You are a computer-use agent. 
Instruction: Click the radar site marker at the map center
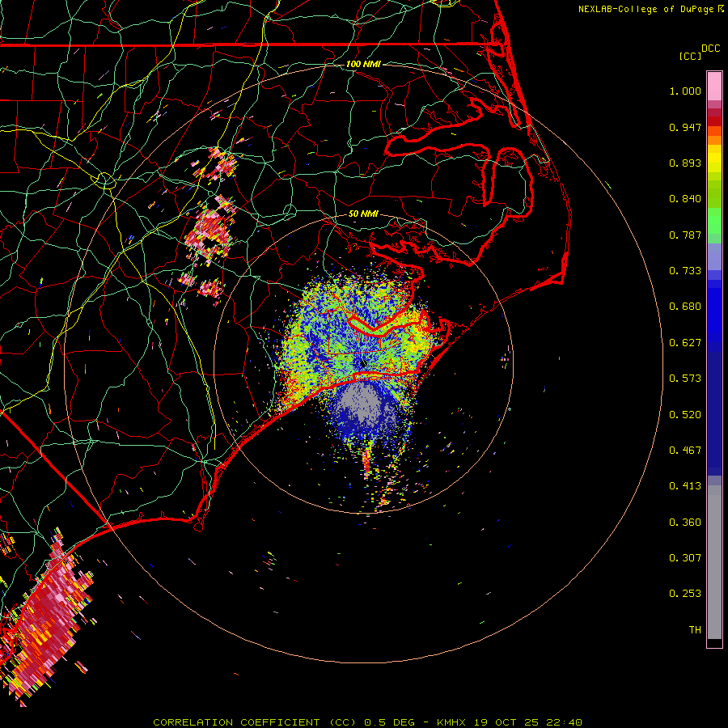coord(363,363)
